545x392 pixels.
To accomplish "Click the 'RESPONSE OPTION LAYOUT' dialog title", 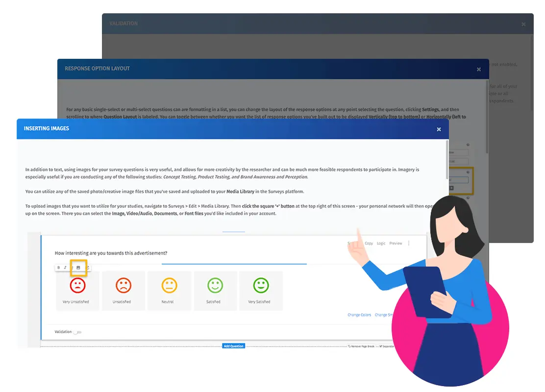I will pyautogui.click(x=98, y=69).
